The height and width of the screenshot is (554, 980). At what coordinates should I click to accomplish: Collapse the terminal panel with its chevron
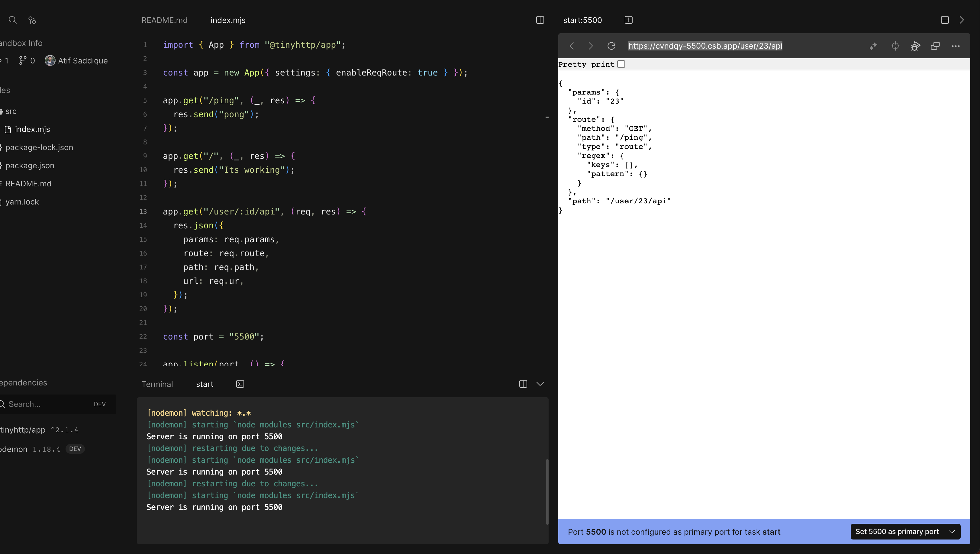coord(540,384)
